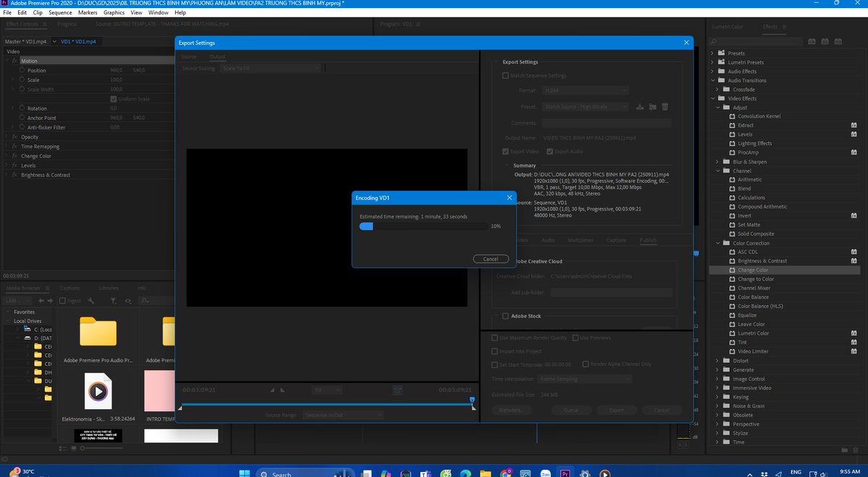
Task: Collapse the Video Effects folder
Action: coord(712,98)
